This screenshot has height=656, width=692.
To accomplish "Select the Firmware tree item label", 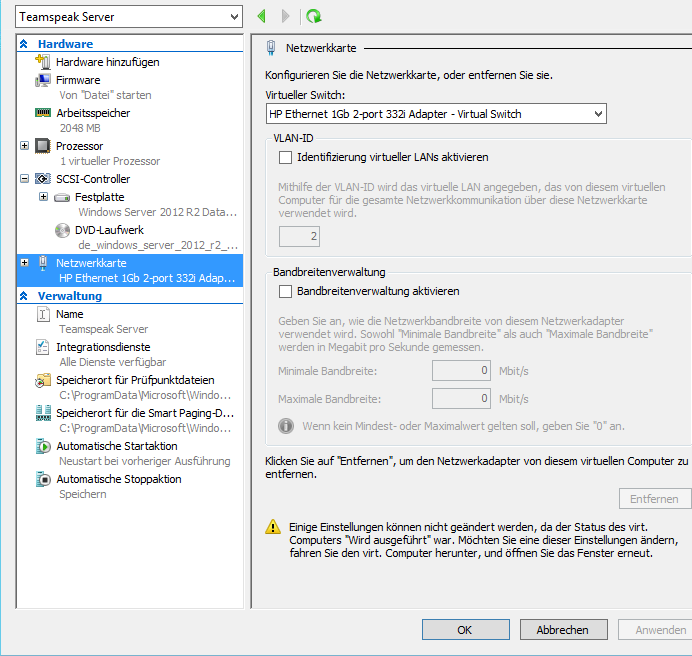I will [78, 80].
